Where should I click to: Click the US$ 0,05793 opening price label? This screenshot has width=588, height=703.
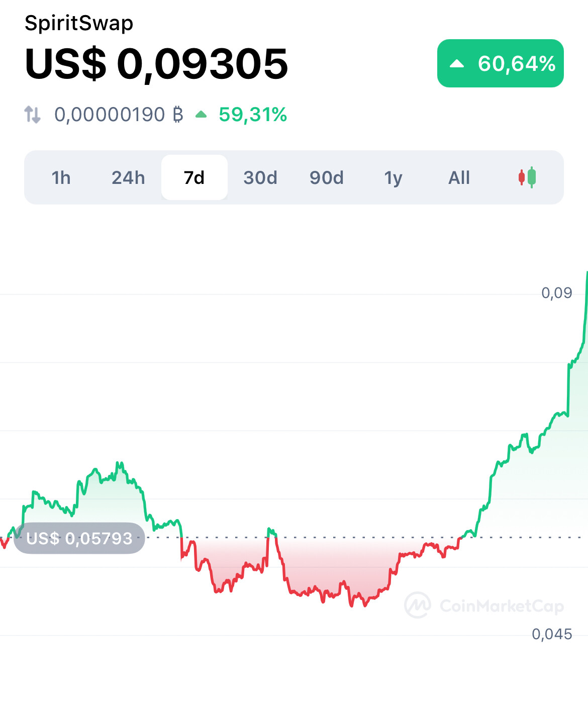click(79, 538)
